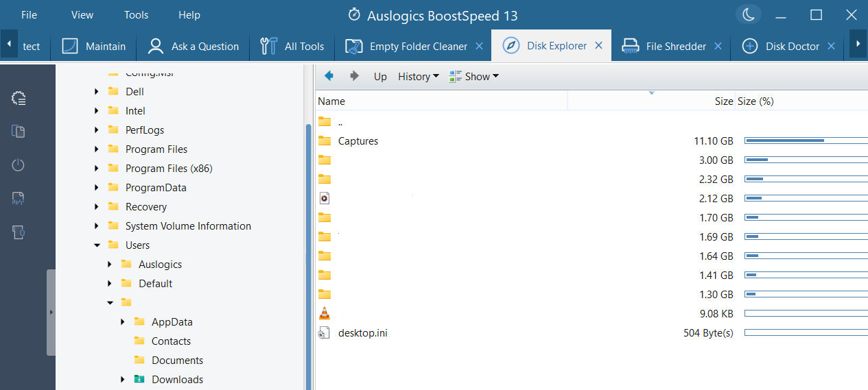868x390 pixels.
Task: Click the size percentage bar for Captures
Action: coord(806,141)
